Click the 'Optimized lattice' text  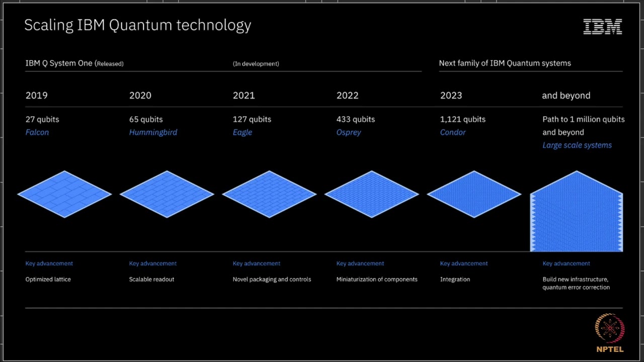48,280
